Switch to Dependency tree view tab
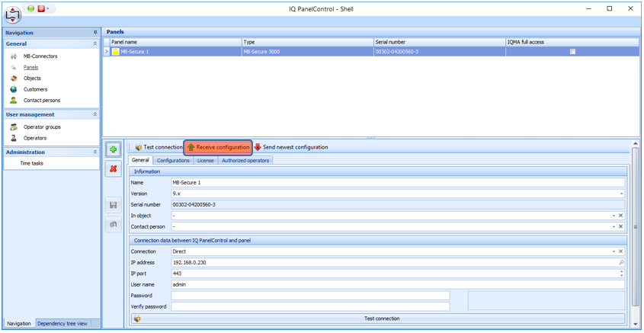 point(62,324)
